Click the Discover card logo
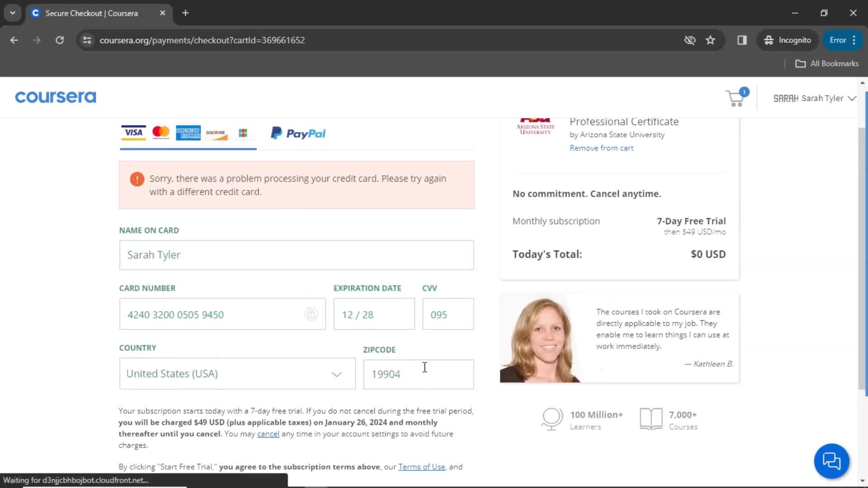 pyautogui.click(x=216, y=133)
